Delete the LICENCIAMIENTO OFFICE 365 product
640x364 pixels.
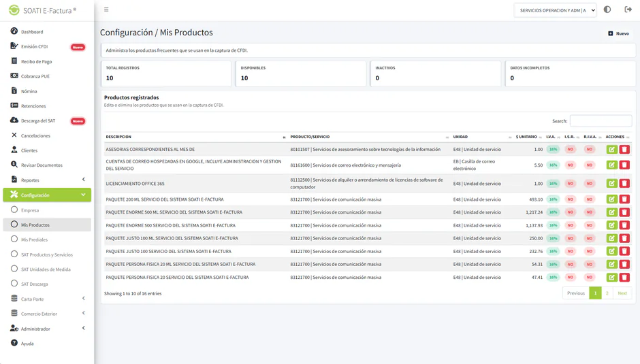[624, 183]
